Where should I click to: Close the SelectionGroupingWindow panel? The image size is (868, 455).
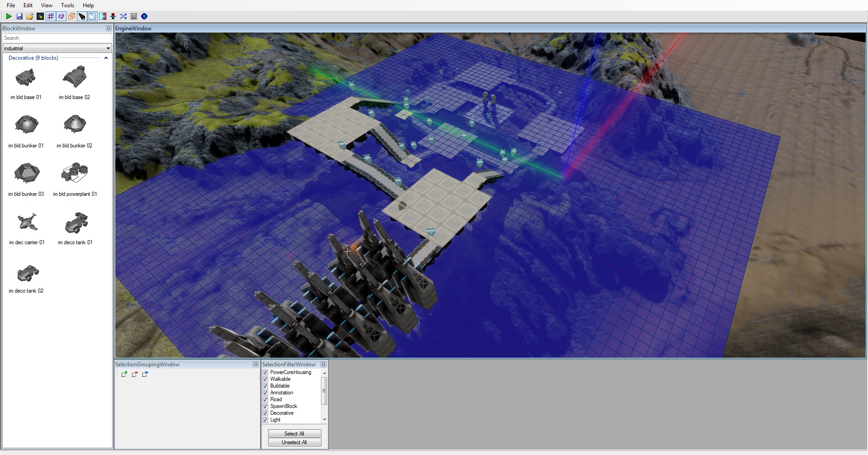pos(255,364)
